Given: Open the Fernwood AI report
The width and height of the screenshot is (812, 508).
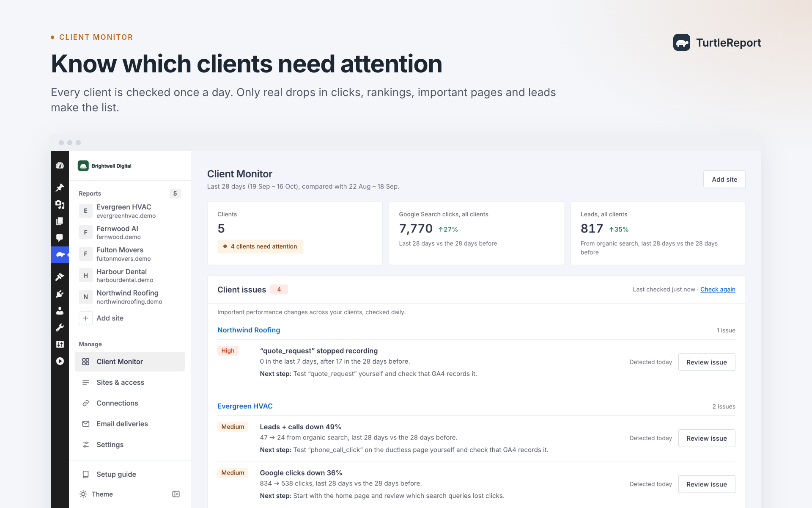Looking at the screenshot, I should (x=130, y=232).
